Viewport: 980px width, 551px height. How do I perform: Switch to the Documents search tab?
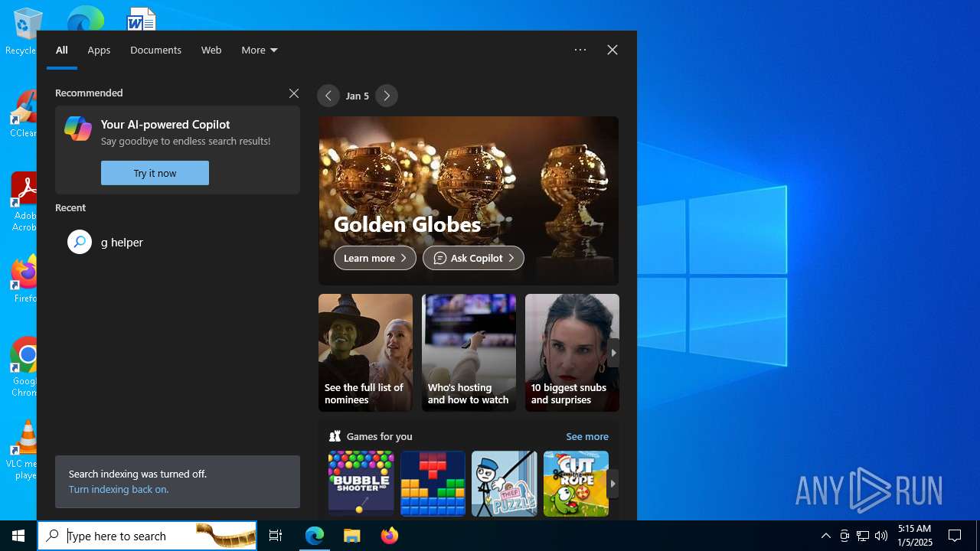(x=155, y=50)
